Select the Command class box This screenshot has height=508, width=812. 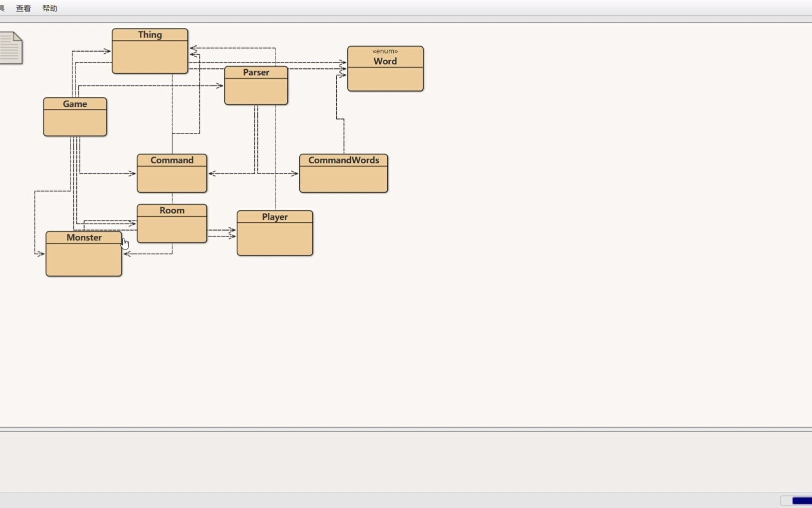point(172,173)
